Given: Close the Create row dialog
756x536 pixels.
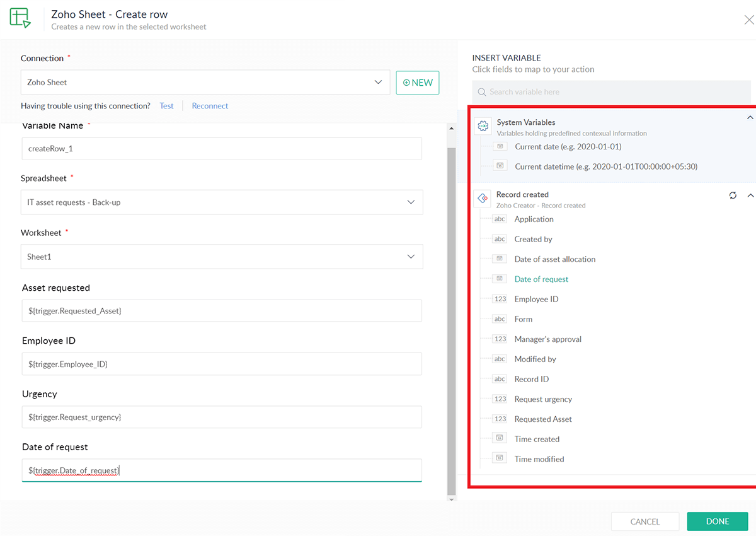Looking at the screenshot, I should pos(749,20).
